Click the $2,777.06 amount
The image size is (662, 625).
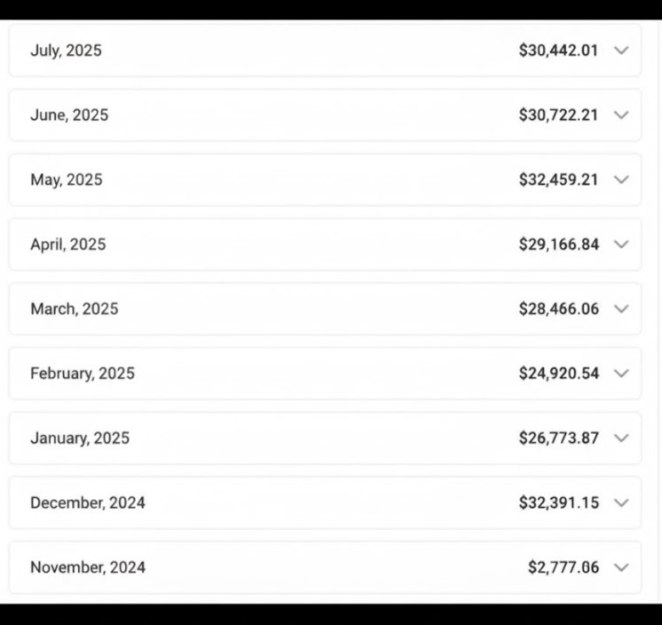(563, 567)
